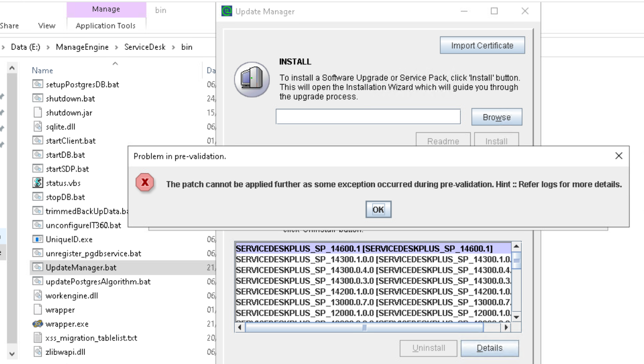Click the zlibwapi.dll file icon

click(38, 352)
